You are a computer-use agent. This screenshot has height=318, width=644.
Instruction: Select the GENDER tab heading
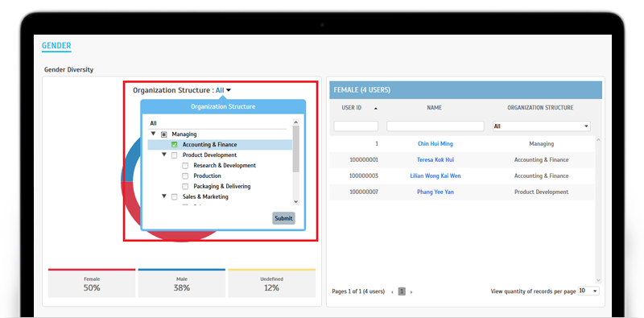pos(56,46)
